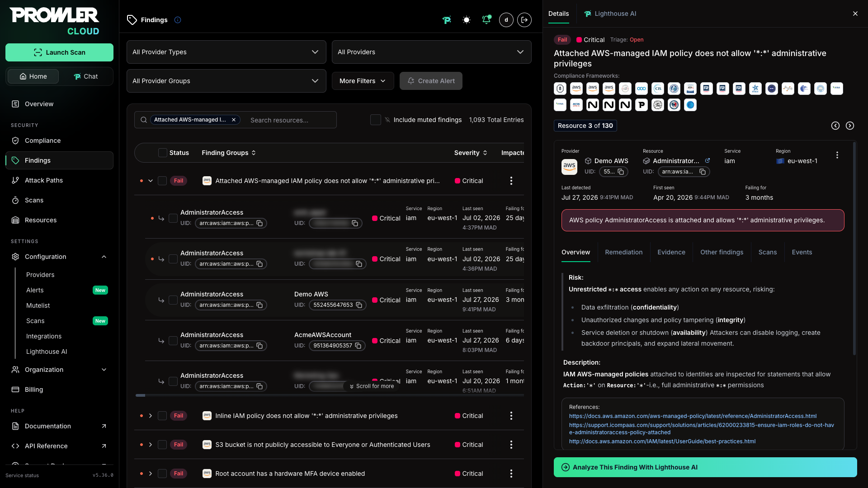Expand More Filters

(x=363, y=81)
